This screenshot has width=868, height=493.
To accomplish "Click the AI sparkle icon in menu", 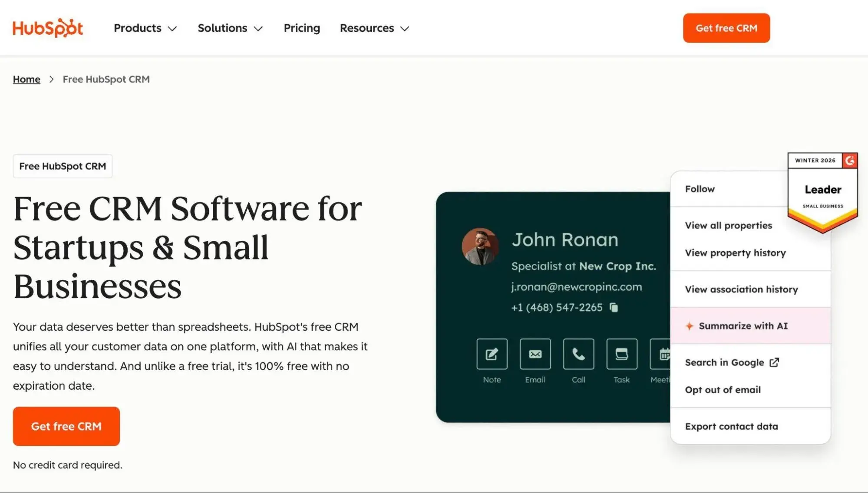I will (x=689, y=326).
